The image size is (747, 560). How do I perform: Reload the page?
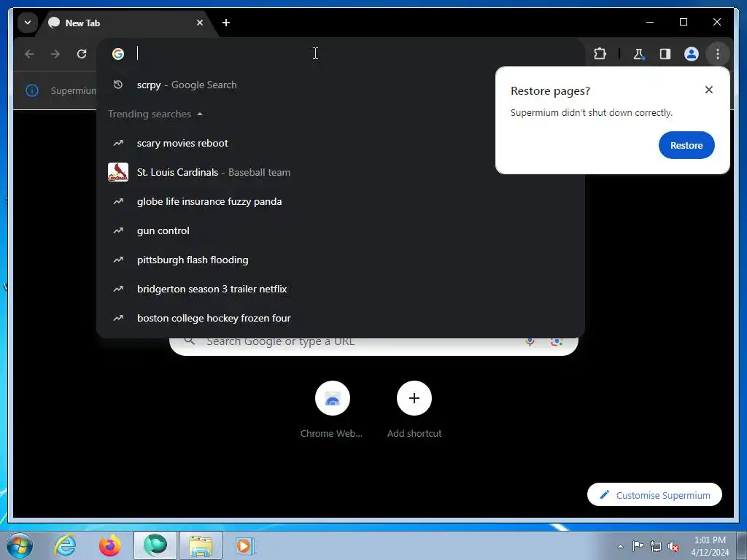pos(82,54)
